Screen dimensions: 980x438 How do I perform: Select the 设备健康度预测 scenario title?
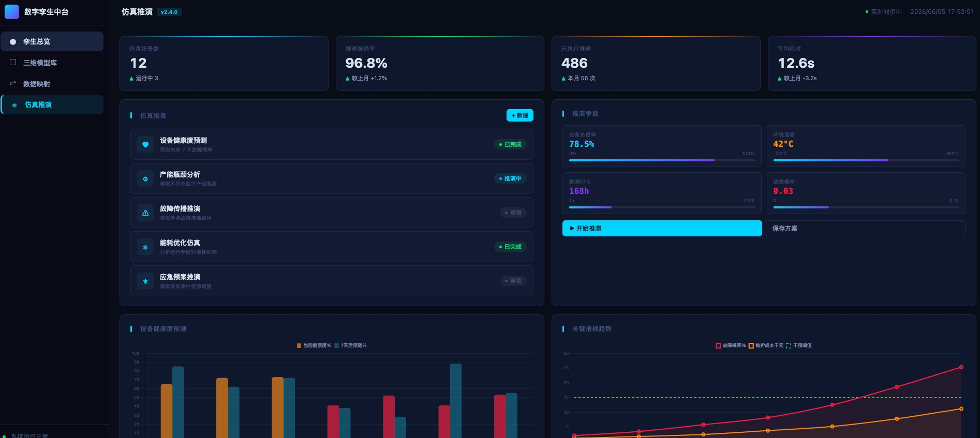tap(183, 141)
